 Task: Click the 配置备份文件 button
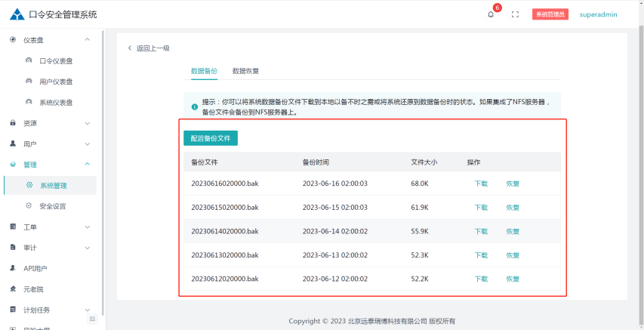[x=211, y=139]
